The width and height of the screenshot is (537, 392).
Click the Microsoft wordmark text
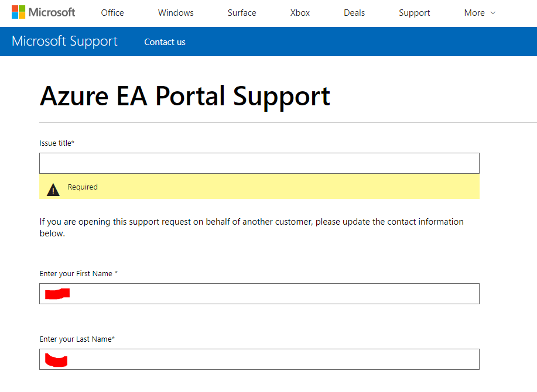(x=52, y=12)
